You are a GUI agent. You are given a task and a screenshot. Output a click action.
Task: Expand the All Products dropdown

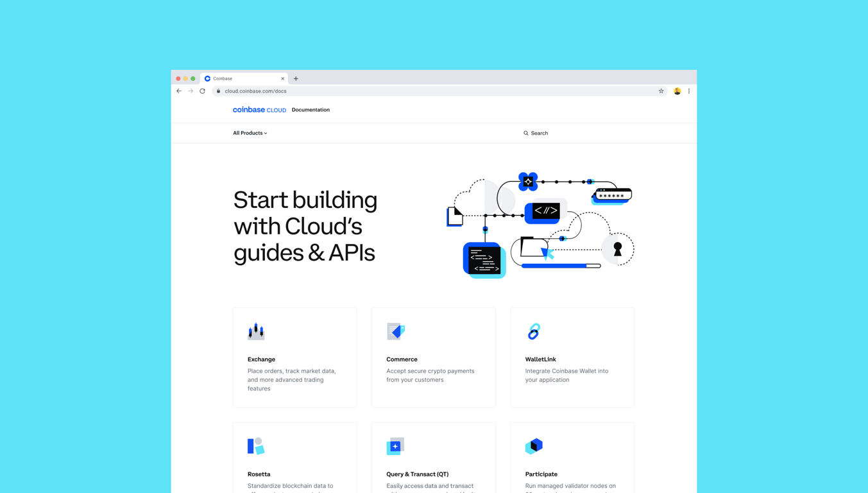point(250,134)
